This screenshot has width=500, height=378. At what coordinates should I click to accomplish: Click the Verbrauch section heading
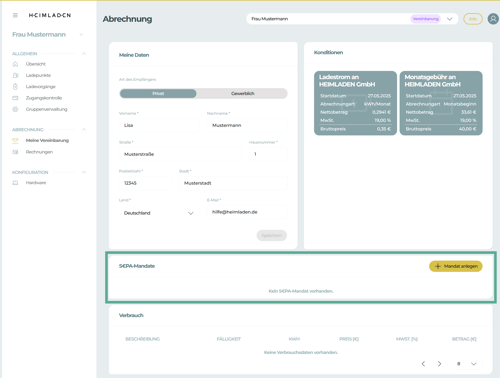click(131, 315)
